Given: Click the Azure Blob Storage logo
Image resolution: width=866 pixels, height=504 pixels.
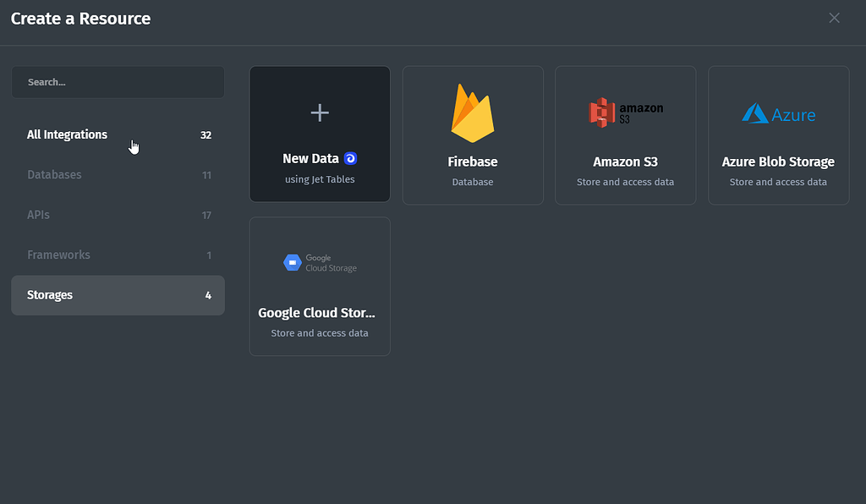Looking at the screenshot, I should [x=778, y=112].
